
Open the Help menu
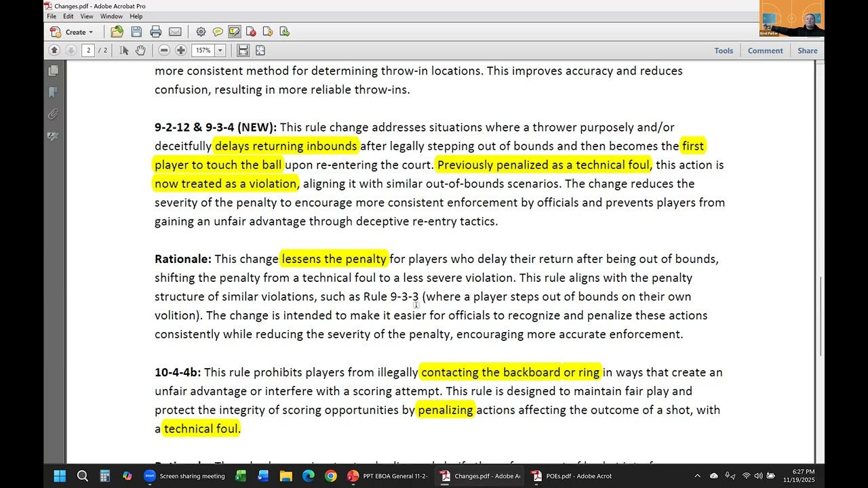coord(136,16)
